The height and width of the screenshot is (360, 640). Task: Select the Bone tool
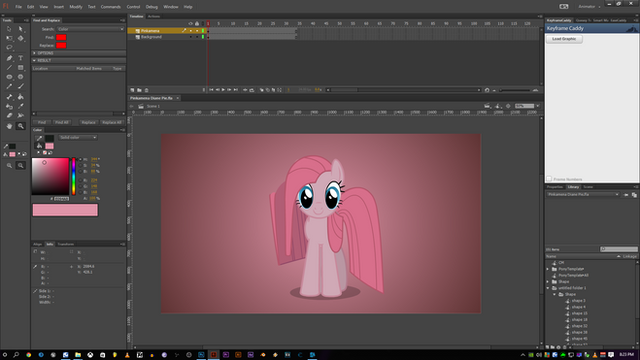[9, 97]
